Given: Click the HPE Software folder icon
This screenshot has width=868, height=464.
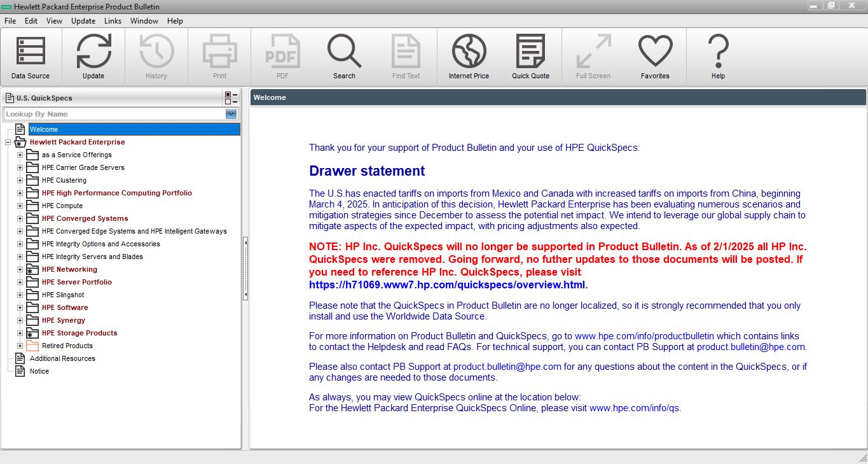Looking at the screenshot, I should [32, 307].
